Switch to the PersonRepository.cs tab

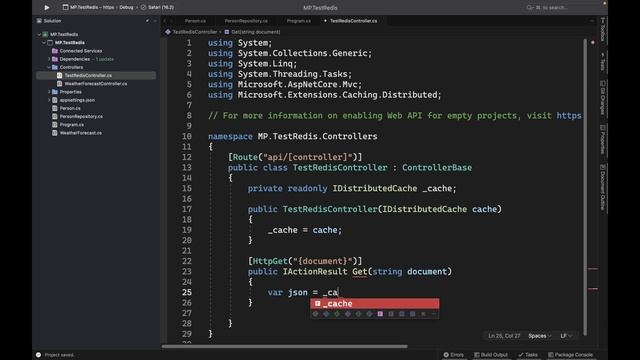pyautogui.click(x=246, y=21)
